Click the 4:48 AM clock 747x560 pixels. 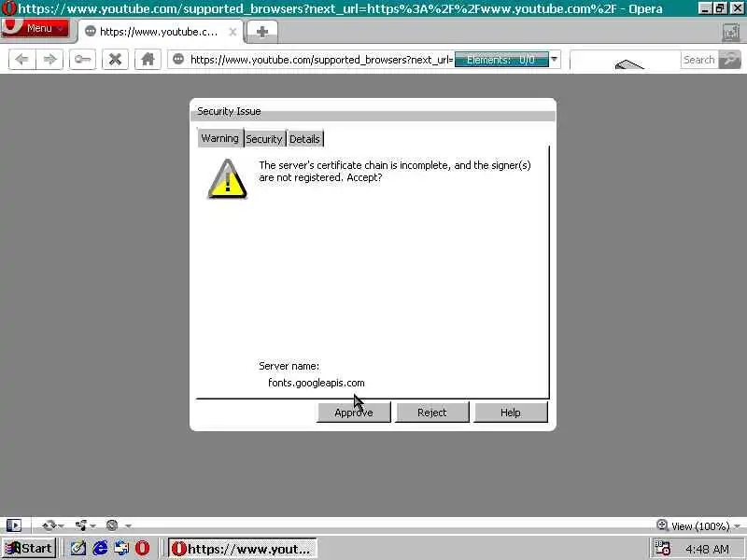pos(708,549)
